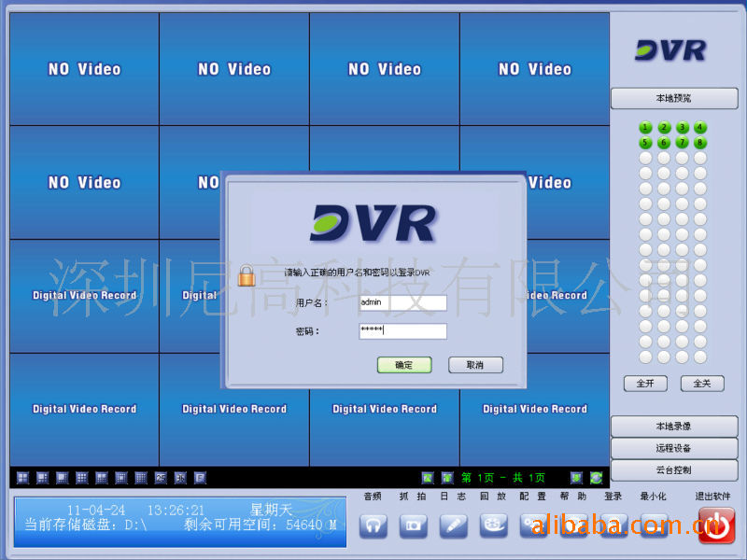Toggle channel 5 indicator

(x=645, y=143)
